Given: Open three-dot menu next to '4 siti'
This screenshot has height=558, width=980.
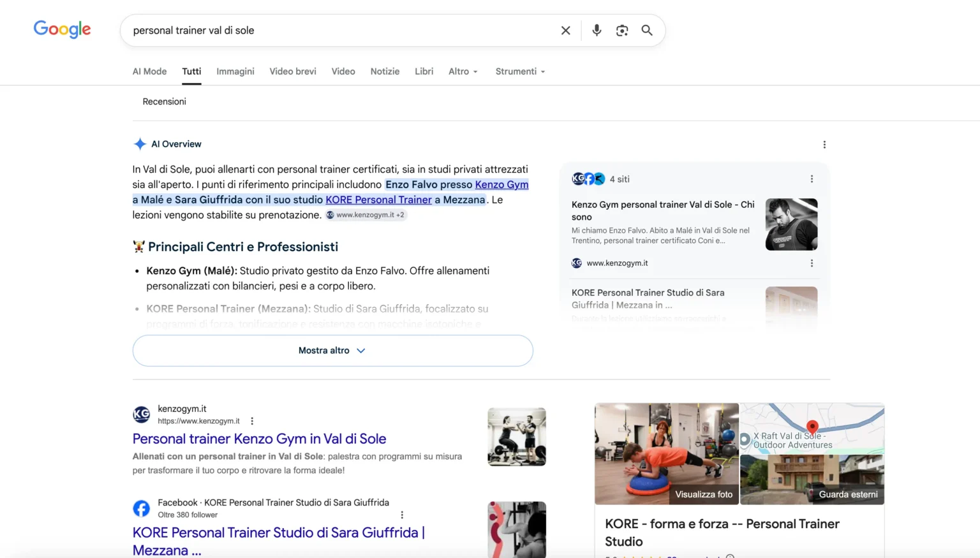Looking at the screenshot, I should [812, 179].
